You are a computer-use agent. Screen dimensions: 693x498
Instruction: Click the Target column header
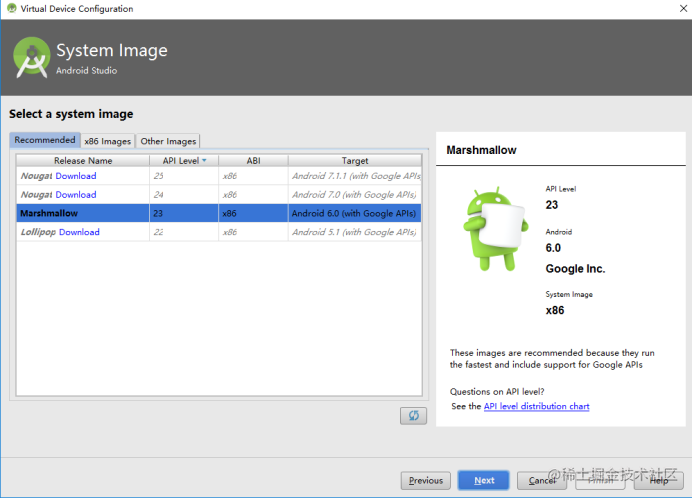[x=355, y=160]
